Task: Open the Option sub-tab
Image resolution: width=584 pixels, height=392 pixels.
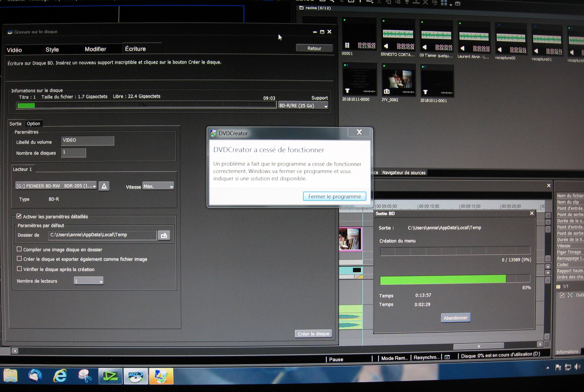Action: 33,123
